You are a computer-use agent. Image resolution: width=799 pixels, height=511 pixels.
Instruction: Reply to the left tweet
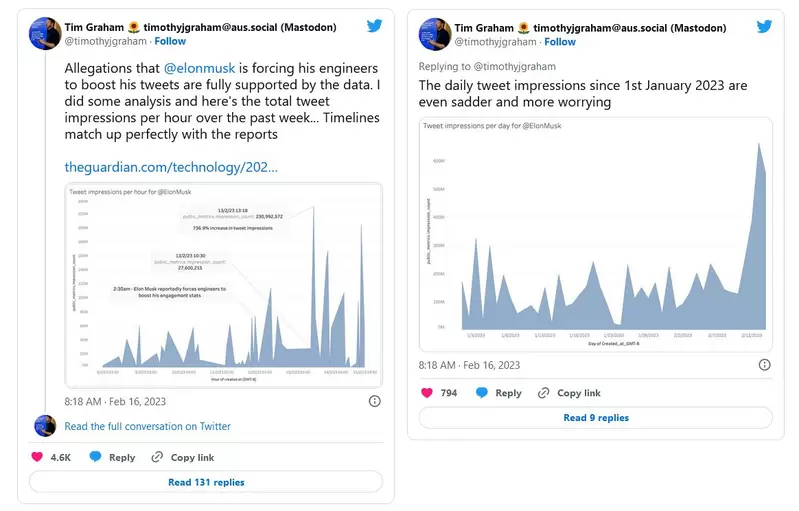tap(112, 457)
